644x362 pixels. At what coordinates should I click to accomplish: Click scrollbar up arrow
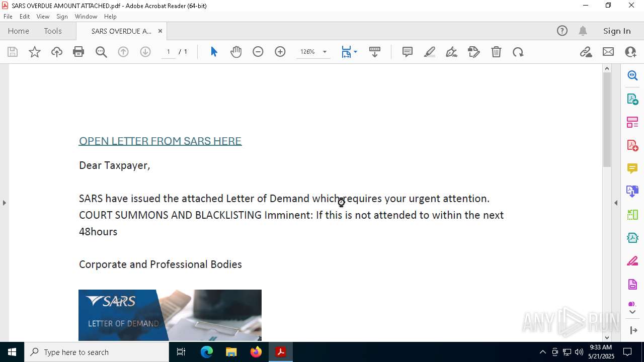[607, 68]
